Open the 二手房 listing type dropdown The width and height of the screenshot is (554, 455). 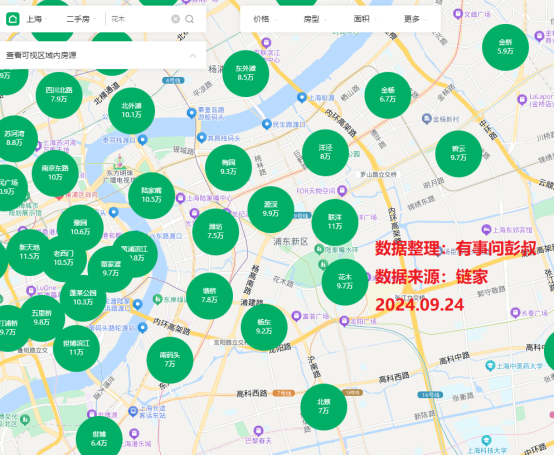[81, 19]
